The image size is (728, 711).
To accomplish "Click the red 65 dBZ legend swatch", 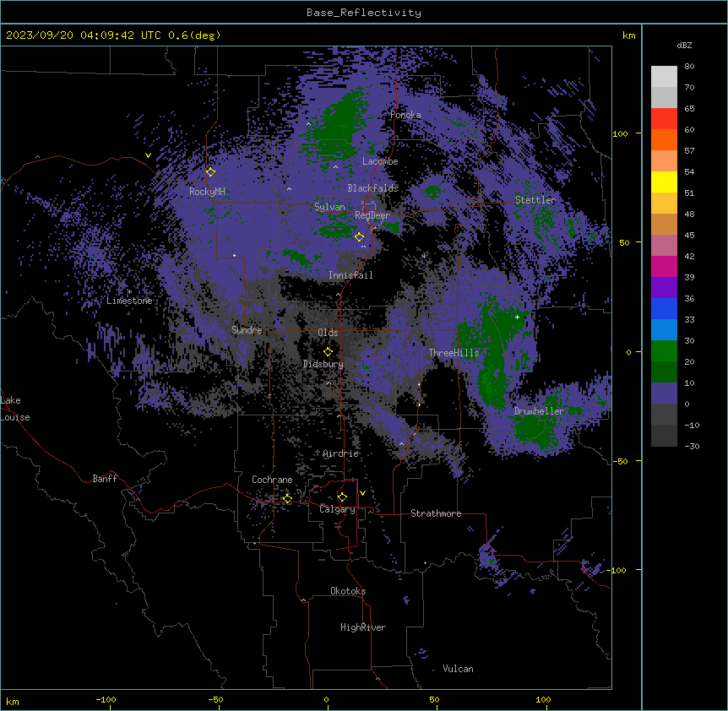I will [x=664, y=119].
